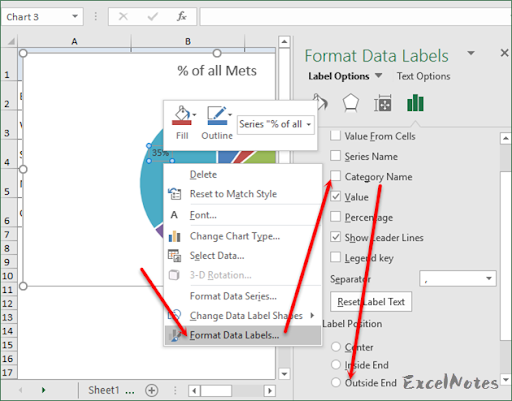Select column B header
This screenshot has height=401, width=512.
click(188, 41)
